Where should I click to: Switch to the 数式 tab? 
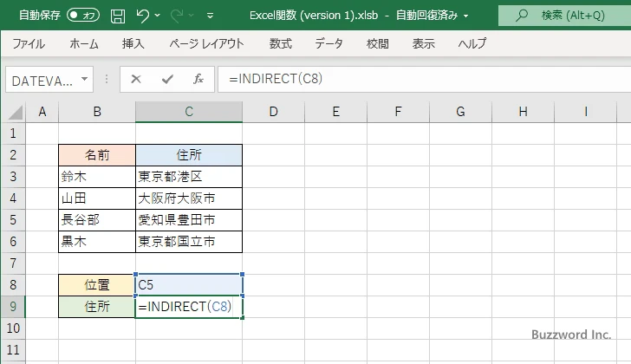coord(281,43)
